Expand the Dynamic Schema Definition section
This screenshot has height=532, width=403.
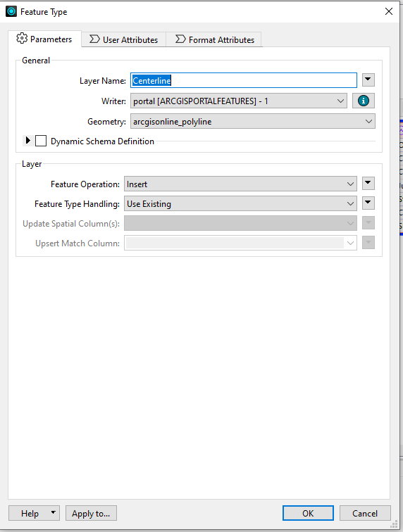(x=28, y=141)
